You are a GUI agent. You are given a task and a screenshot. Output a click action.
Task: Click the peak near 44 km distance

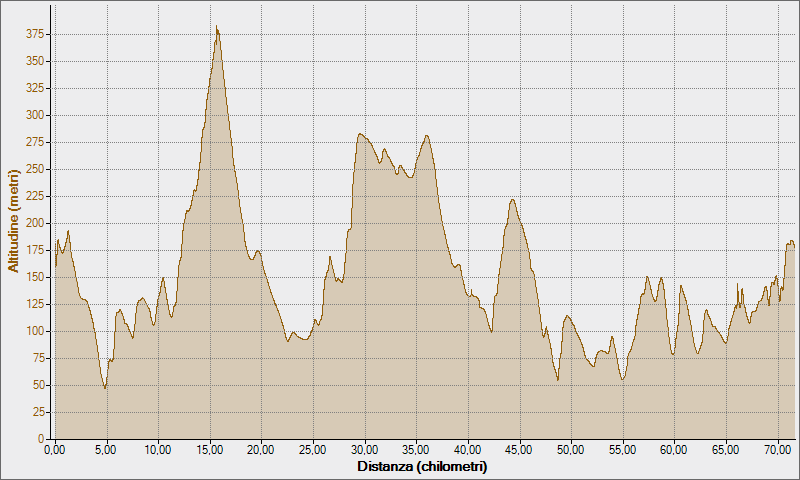click(513, 200)
